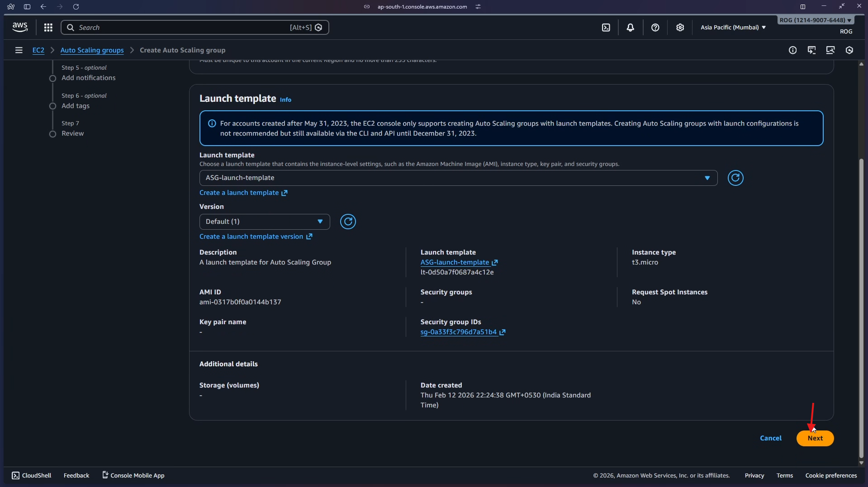Click the AWS home logo
868x487 pixels.
19,27
